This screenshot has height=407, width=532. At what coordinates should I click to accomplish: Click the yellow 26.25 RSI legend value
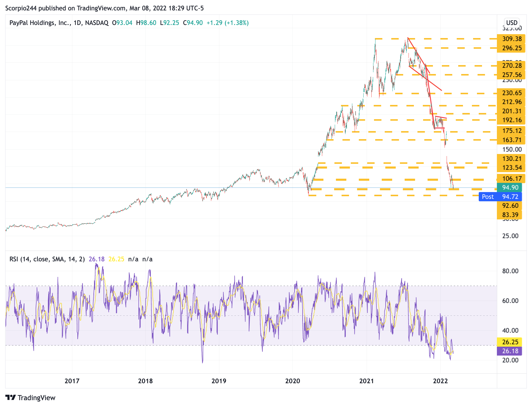(x=116, y=259)
